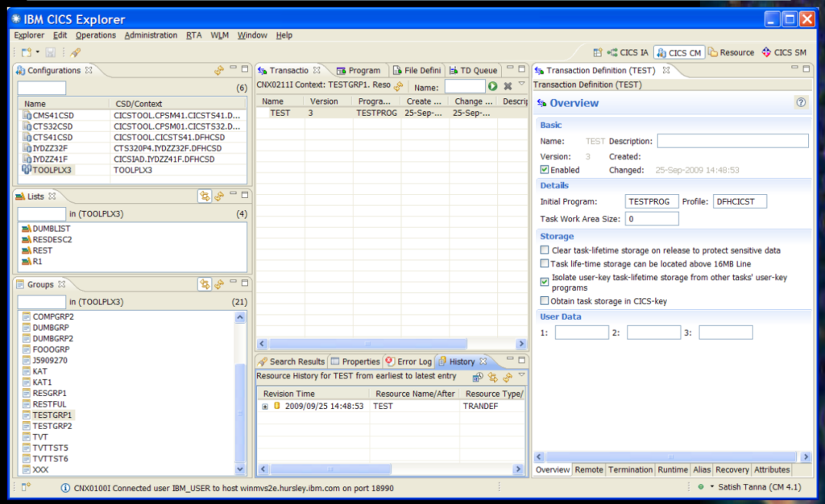Screen dimensions: 825x504
Task: Click the Transaction table horizontal scrollbar thumb
Action: point(367,344)
